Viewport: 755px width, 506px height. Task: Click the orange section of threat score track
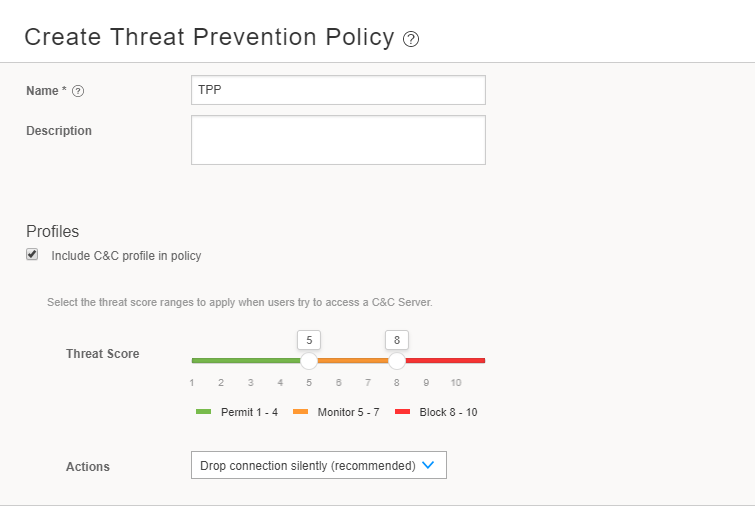353,360
